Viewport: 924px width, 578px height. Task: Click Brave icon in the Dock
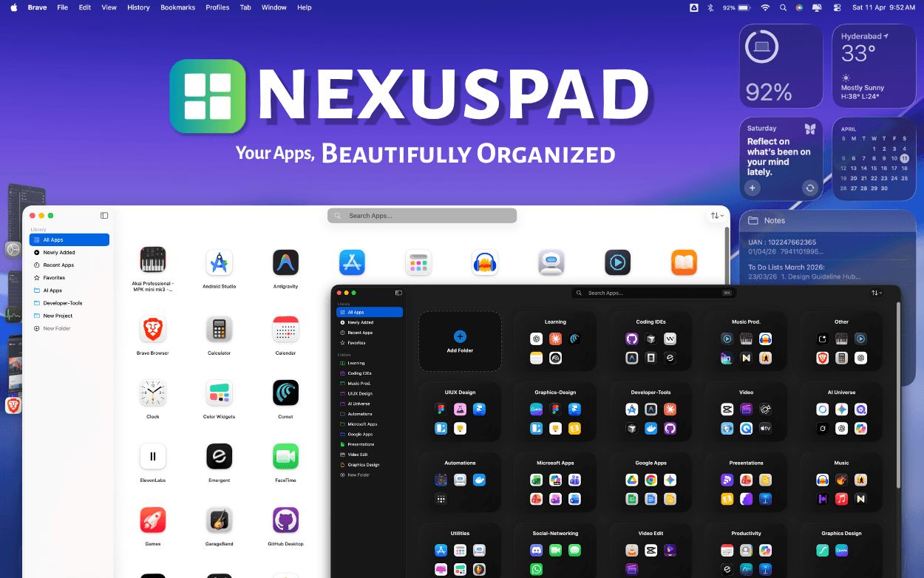[13, 406]
